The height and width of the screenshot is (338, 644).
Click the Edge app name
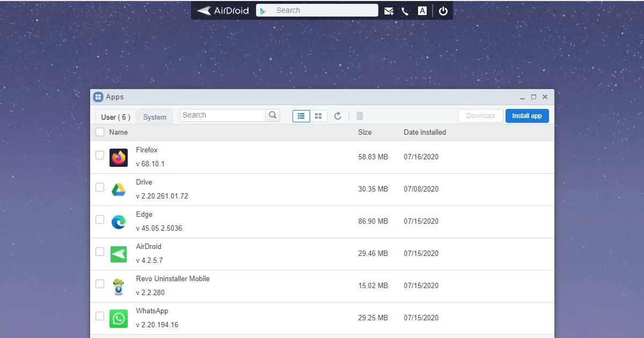(x=144, y=215)
